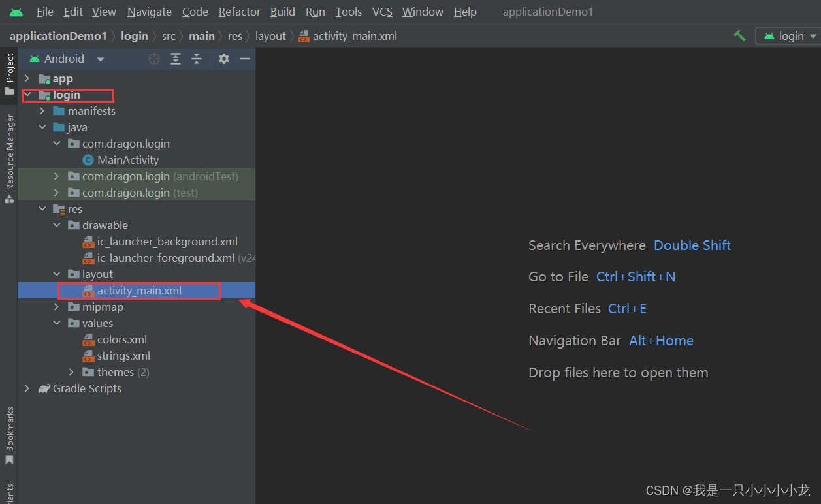
Task: Open the Navigate menu
Action: [x=150, y=12]
